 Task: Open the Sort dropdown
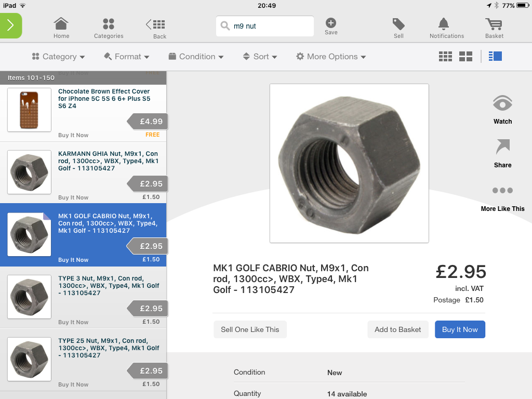click(260, 57)
